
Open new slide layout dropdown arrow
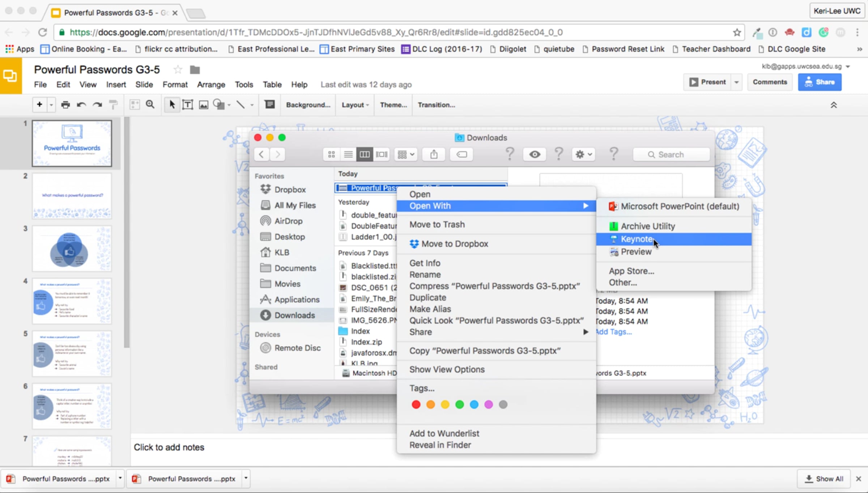point(51,105)
